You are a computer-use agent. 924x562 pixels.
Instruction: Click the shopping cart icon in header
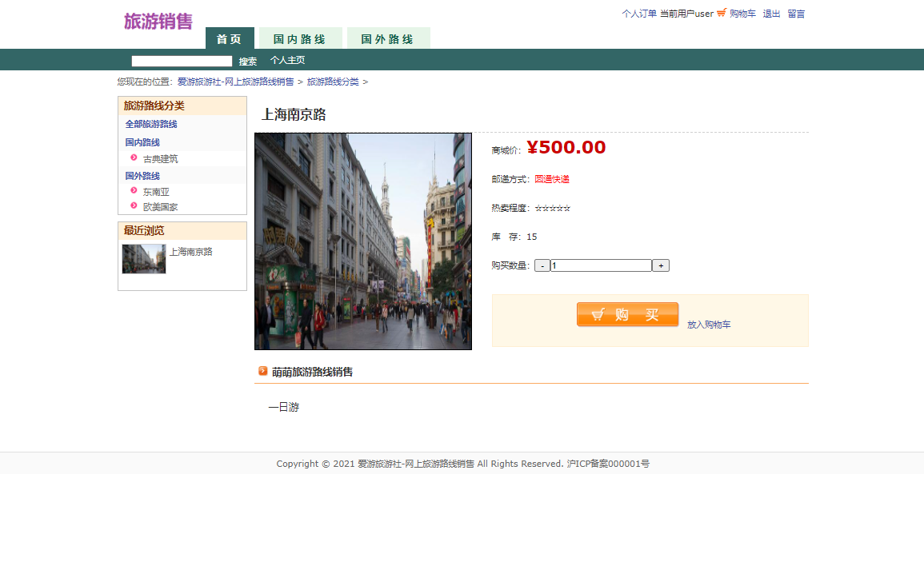click(x=722, y=13)
